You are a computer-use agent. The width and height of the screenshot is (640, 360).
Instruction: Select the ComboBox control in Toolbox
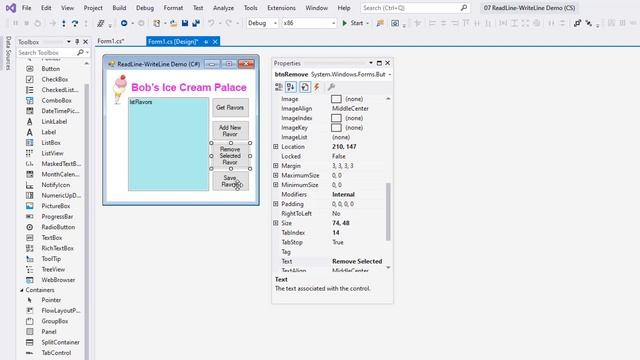point(56,100)
